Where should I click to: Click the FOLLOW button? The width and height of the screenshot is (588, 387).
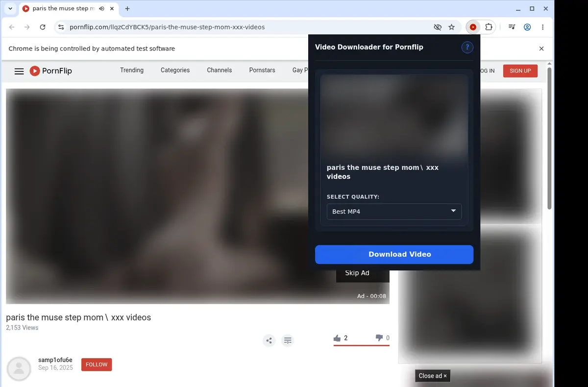[97, 364]
